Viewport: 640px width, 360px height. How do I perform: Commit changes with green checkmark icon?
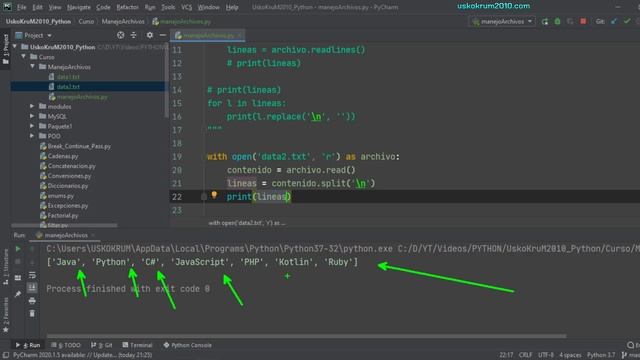[x=627, y=21]
